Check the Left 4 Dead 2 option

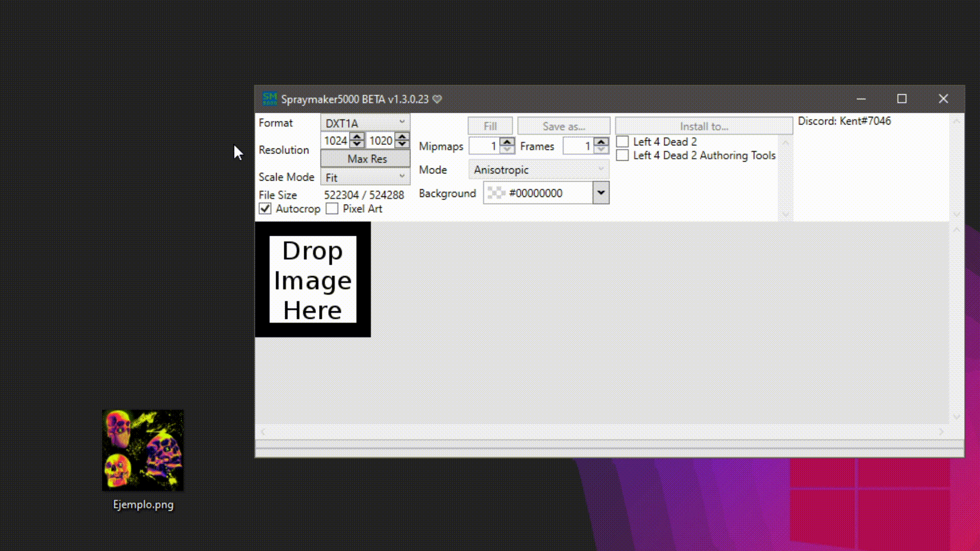coord(622,142)
